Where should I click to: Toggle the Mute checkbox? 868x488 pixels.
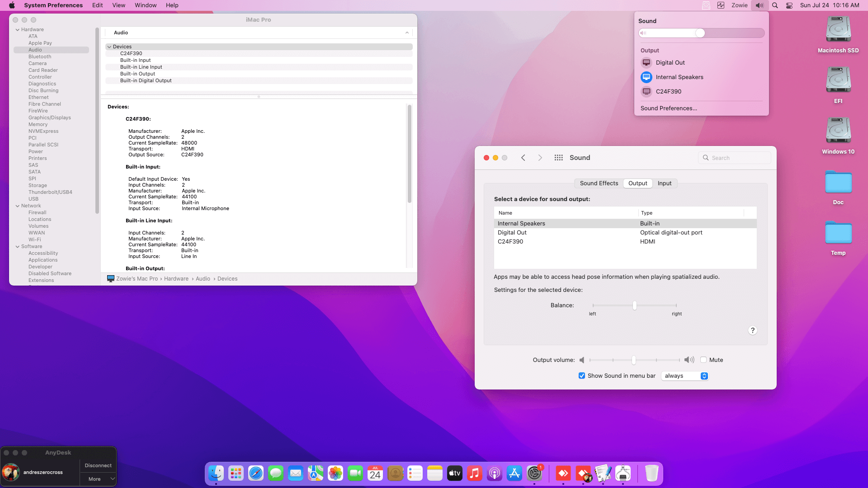(x=703, y=360)
